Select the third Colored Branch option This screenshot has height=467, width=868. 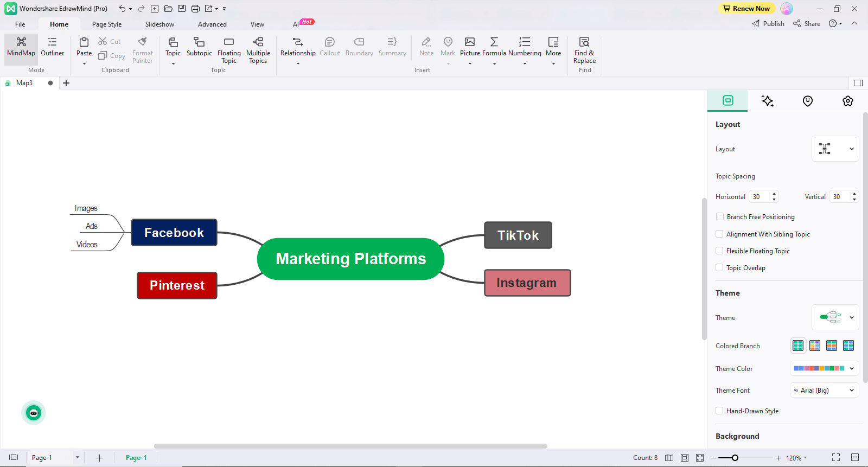[832, 346]
